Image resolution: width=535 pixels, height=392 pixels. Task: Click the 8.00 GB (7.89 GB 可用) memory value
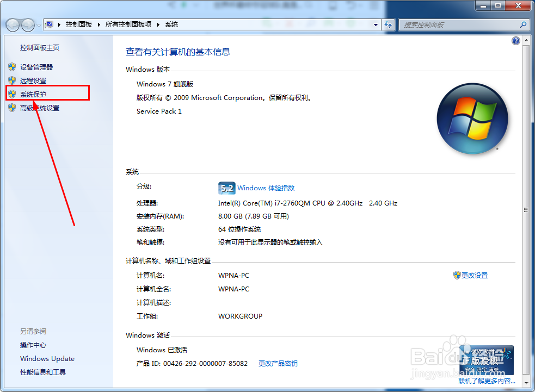coord(254,216)
